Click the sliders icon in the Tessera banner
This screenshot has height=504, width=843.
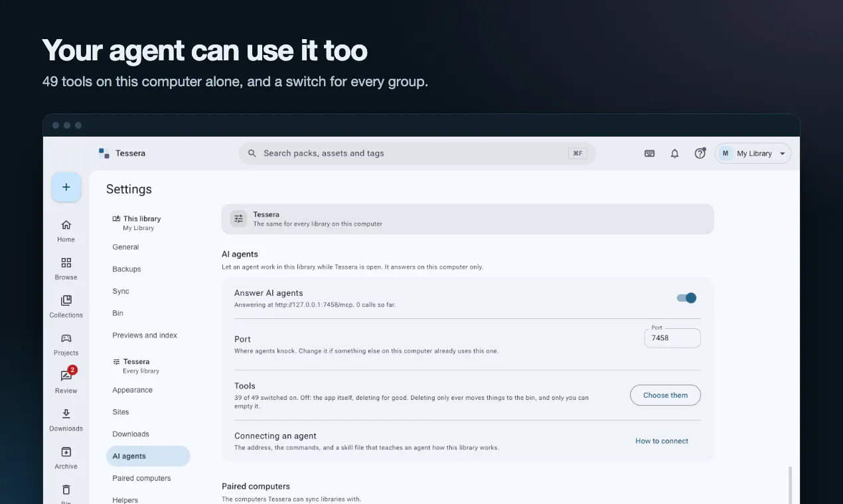239,219
